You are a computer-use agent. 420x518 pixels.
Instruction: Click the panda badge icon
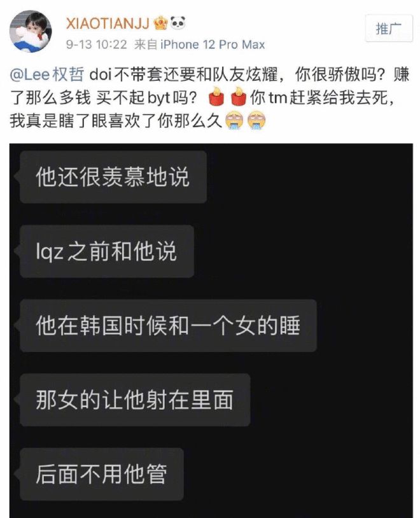coord(178,23)
